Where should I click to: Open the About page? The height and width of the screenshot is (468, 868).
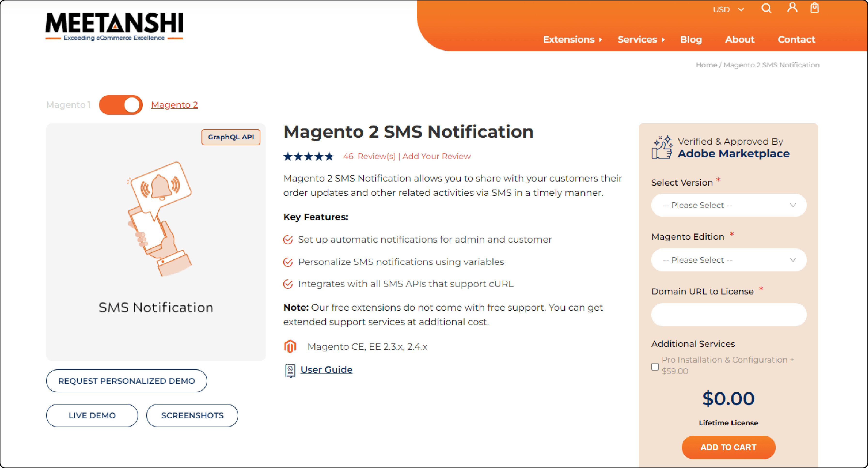[x=740, y=40]
